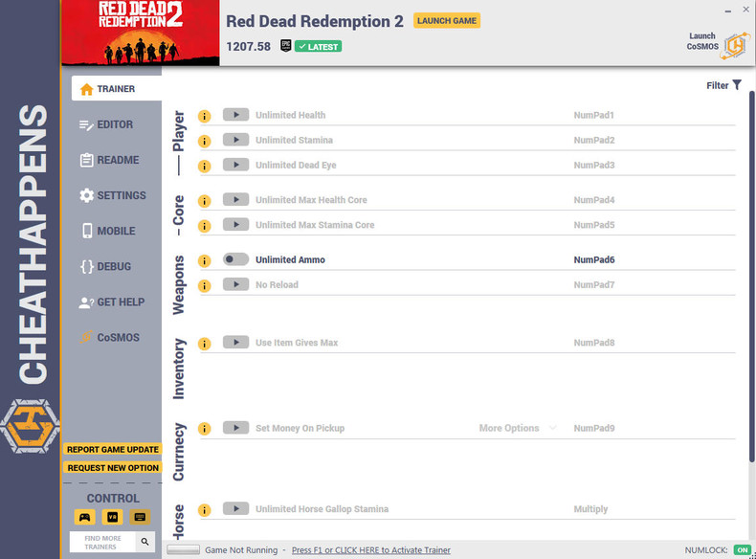756x559 pixels.
Task: Click the Find More Trainers field
Action: coord(102,542)
